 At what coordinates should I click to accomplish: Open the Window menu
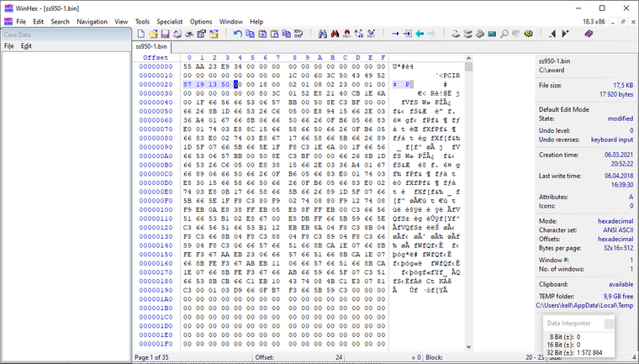click(x=231, y=22)
